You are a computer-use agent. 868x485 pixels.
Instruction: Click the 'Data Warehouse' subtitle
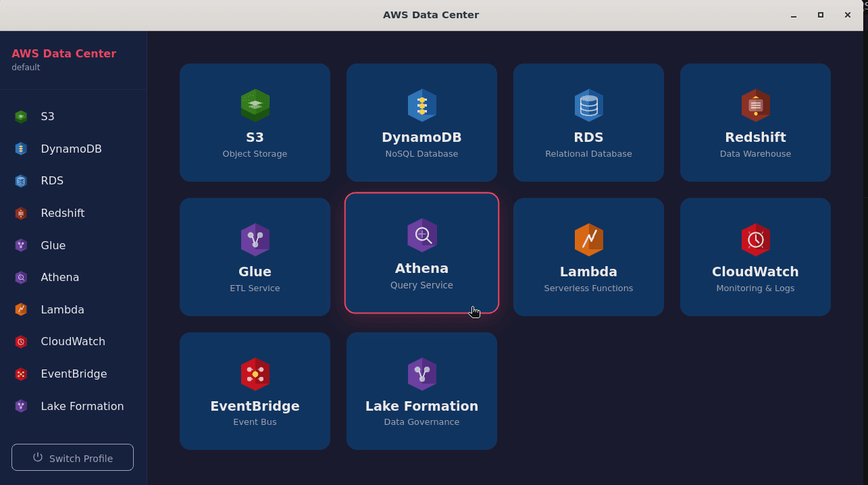(756, 154)
